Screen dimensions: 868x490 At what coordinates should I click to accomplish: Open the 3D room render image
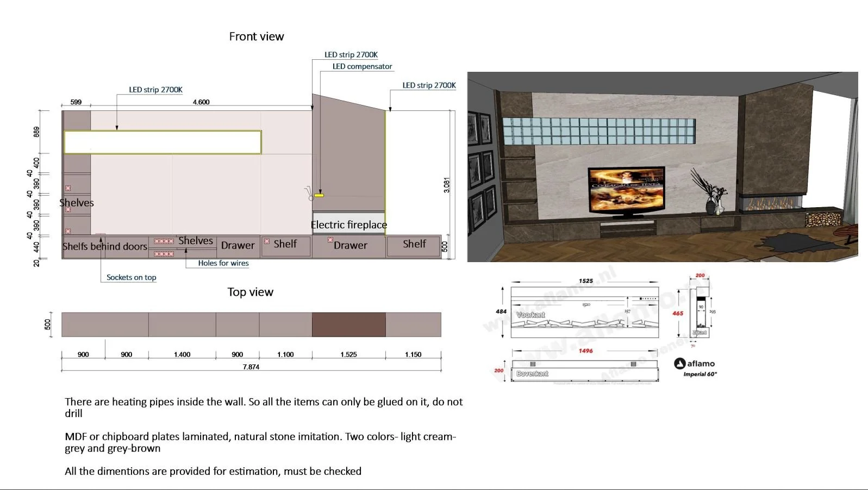click(x=663, y=167)
